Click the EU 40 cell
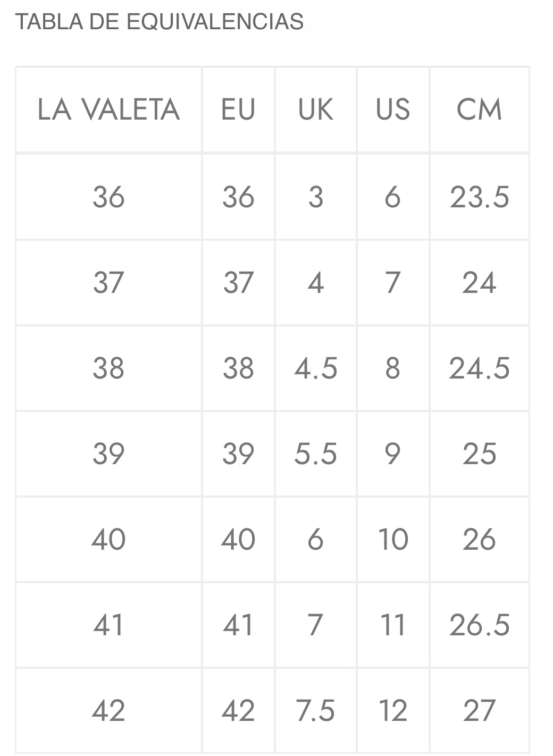553x756 pixels. click(238, 539)
